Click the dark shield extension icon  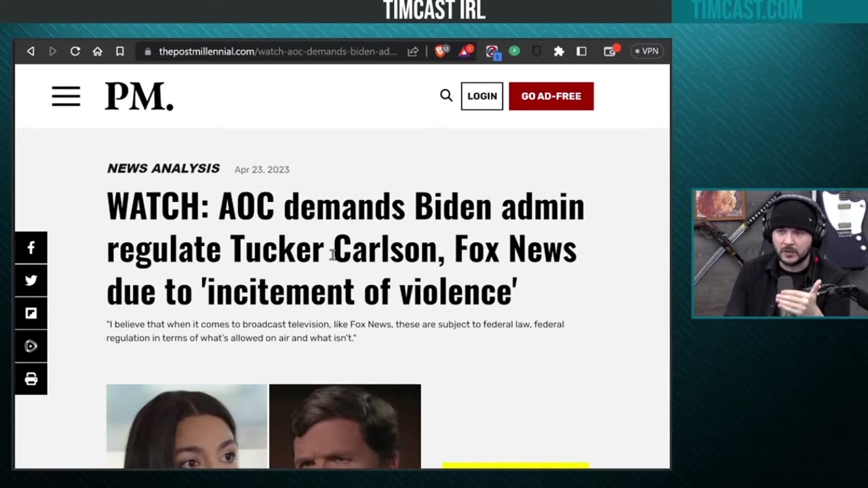536,52
